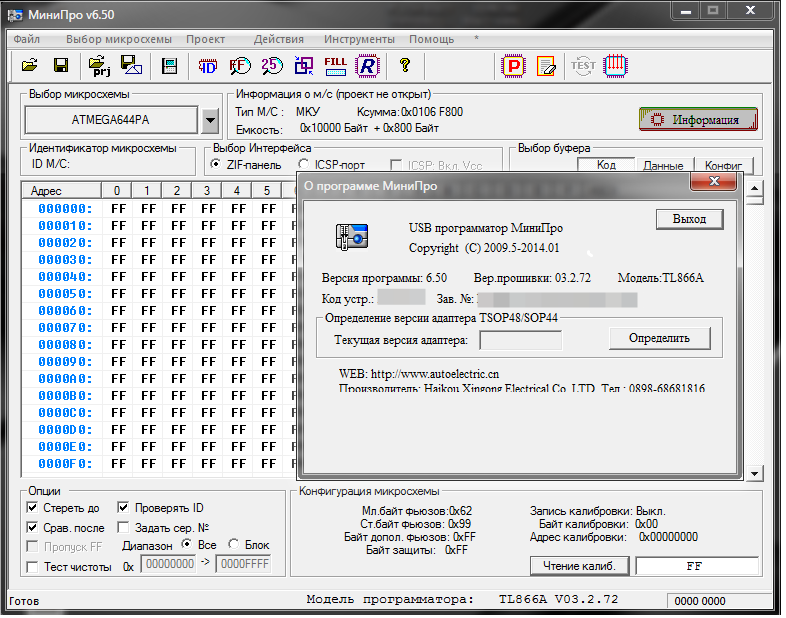
Task: Click the blue R read chip icon
Action: (x=368, y=66)
